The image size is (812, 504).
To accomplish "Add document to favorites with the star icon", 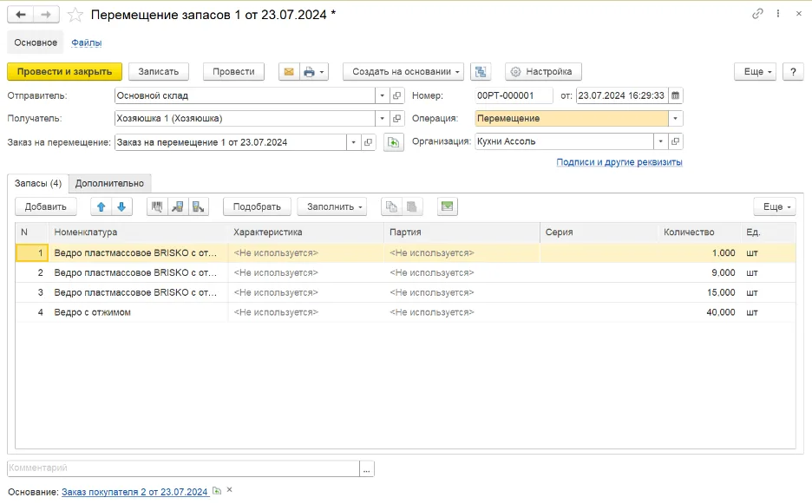I will (75, 15).
